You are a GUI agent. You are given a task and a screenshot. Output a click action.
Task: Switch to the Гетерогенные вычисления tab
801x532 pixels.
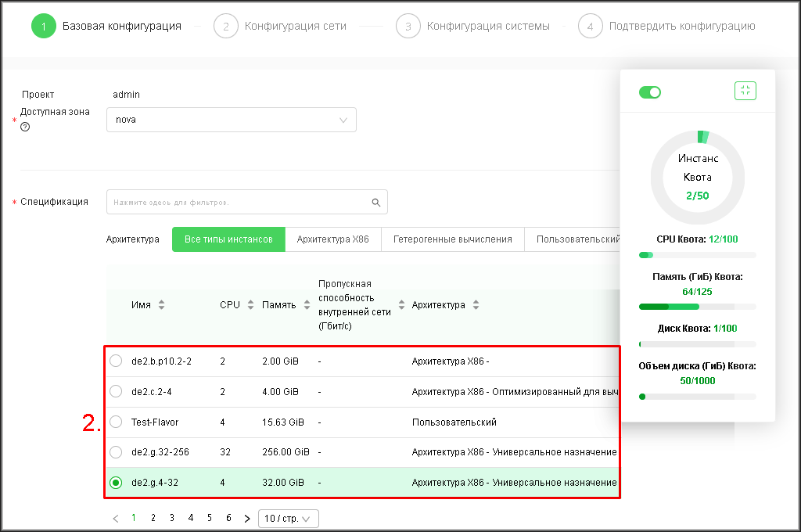(x=452, y=239)
